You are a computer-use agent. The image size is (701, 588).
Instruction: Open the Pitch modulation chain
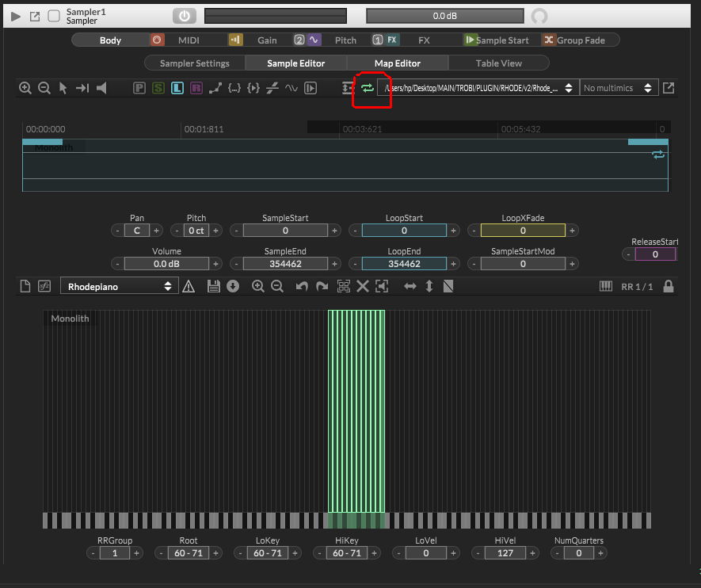click(345, 40)
